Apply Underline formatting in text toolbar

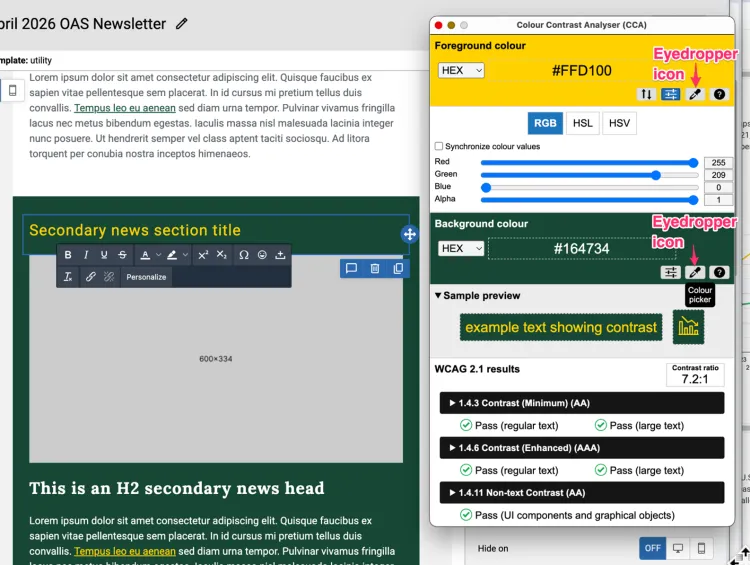coord(104,255)
